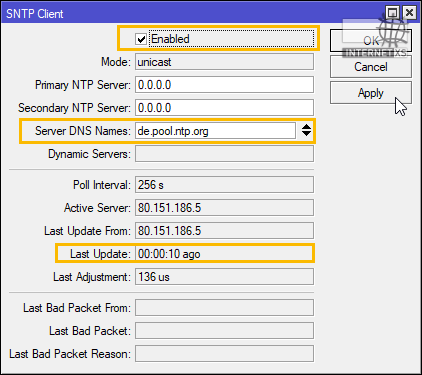
Task: Click the Last Bad Packet From field
Action: point(224,308)
